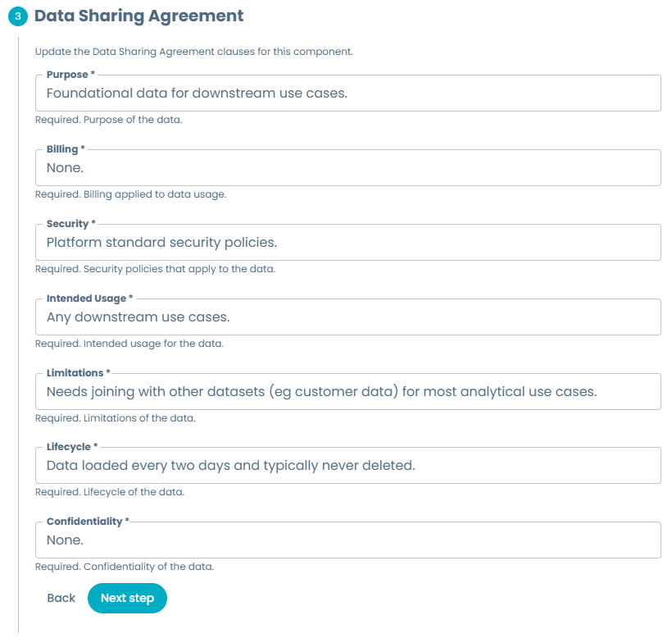Click the Lifecycle field label
Screen dimensions: 672x638
coord(69,447)
